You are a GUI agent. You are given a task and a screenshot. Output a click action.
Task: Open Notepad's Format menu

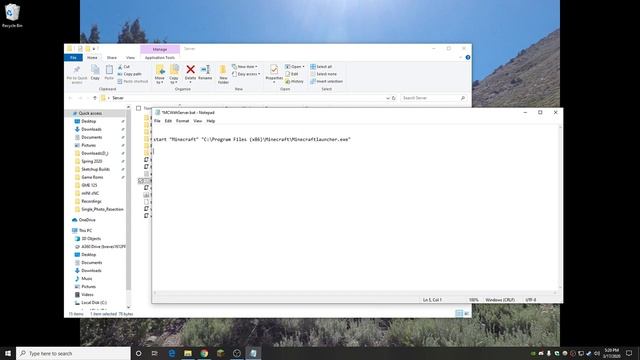pyautogui.click(x=182, y=121)
